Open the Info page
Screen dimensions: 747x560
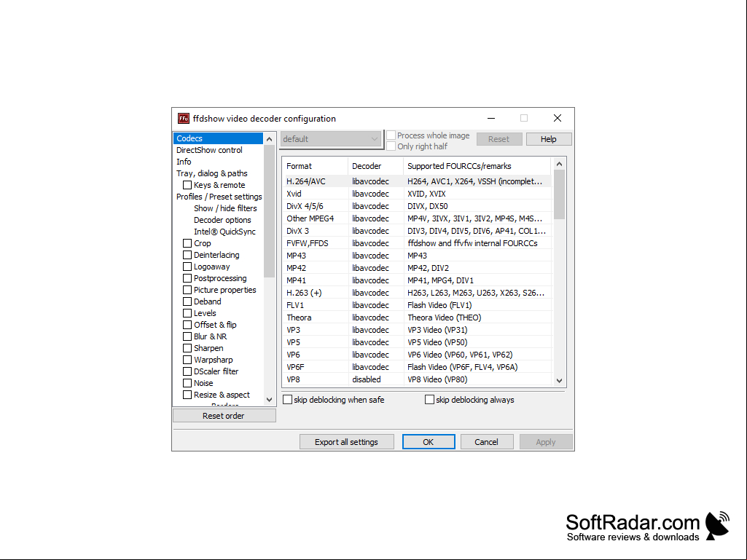(184, 162)
